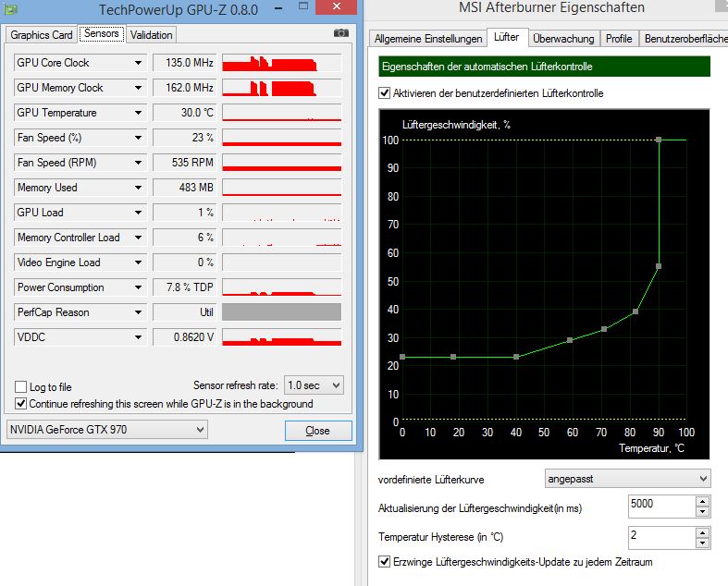This screenshot has width=728, height=586.
Task: Open the Video Engine Load sensor dropdown
Action: pos(138,262)
